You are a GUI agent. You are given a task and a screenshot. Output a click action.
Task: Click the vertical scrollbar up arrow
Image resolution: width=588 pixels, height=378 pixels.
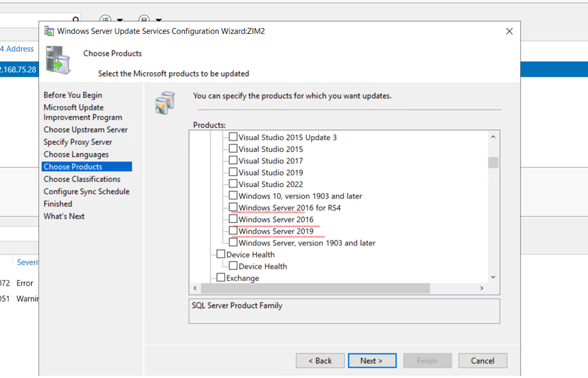click(493, 137)
